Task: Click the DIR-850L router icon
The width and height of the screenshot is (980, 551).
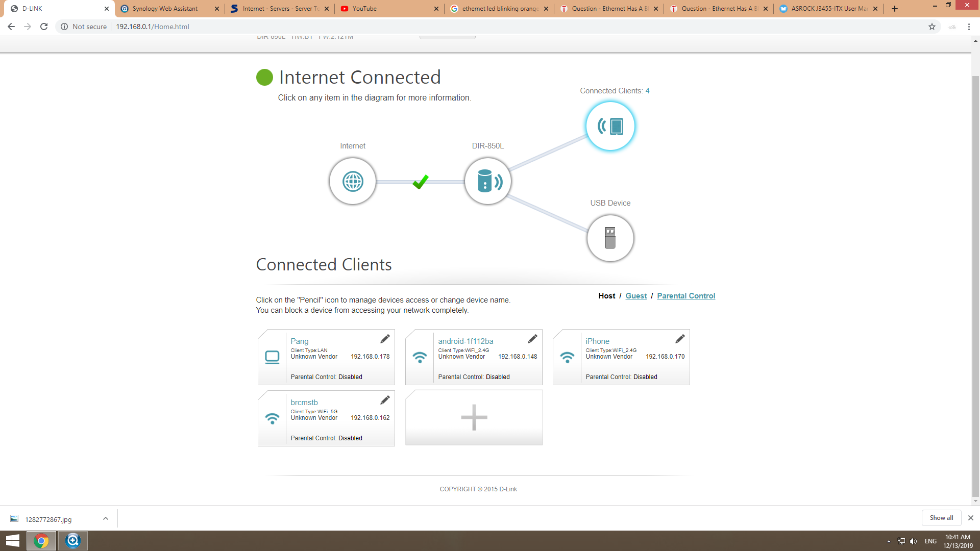Action: [488, 181]
